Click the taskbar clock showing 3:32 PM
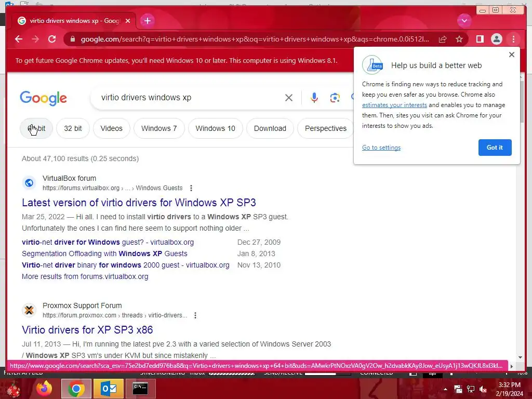The width and height of the screenshot is (532, 399). click(509, 389)
